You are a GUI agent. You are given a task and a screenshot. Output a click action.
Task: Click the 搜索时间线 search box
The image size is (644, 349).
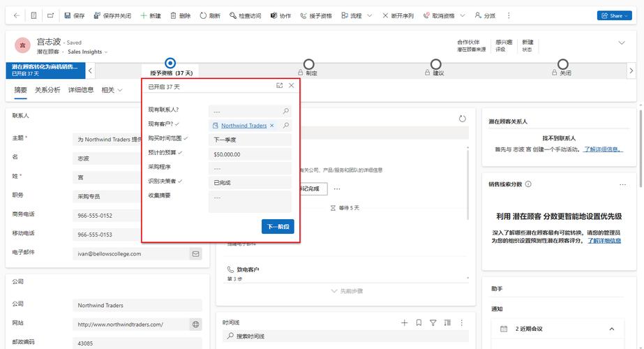[x=346, y=336]
